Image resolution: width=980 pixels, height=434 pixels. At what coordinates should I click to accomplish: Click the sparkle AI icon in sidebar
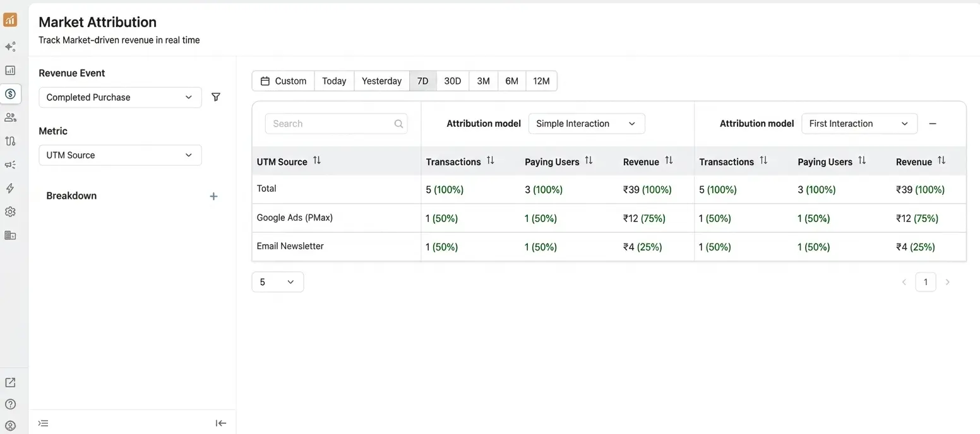click(10, 47)
